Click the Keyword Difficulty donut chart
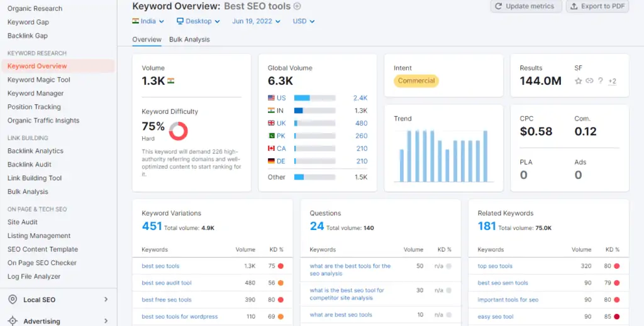Image resolution: width=644 pixels, height=326 pixels. [x=179, y=131]
